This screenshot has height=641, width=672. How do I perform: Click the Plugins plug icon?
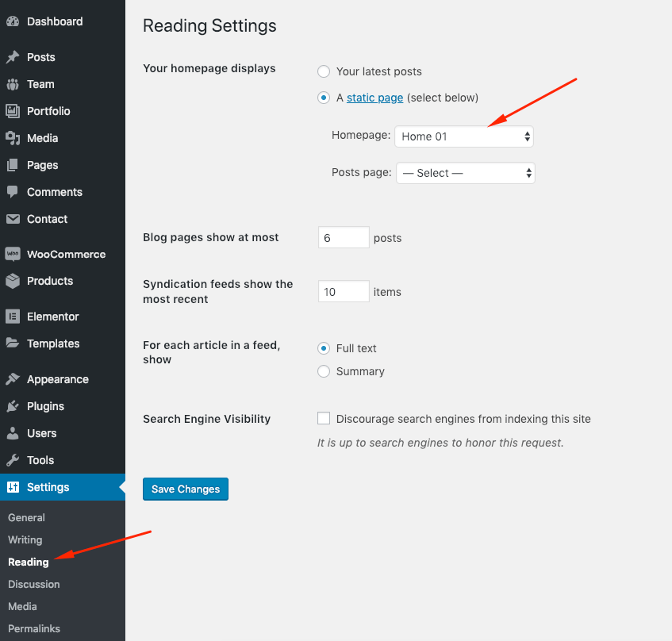click(x=13, y=406)
